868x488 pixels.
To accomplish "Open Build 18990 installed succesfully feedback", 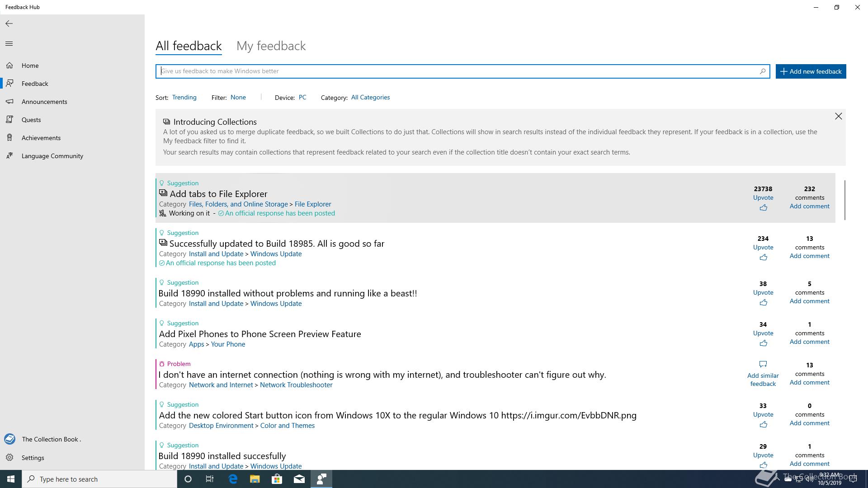I will (222, 456).
